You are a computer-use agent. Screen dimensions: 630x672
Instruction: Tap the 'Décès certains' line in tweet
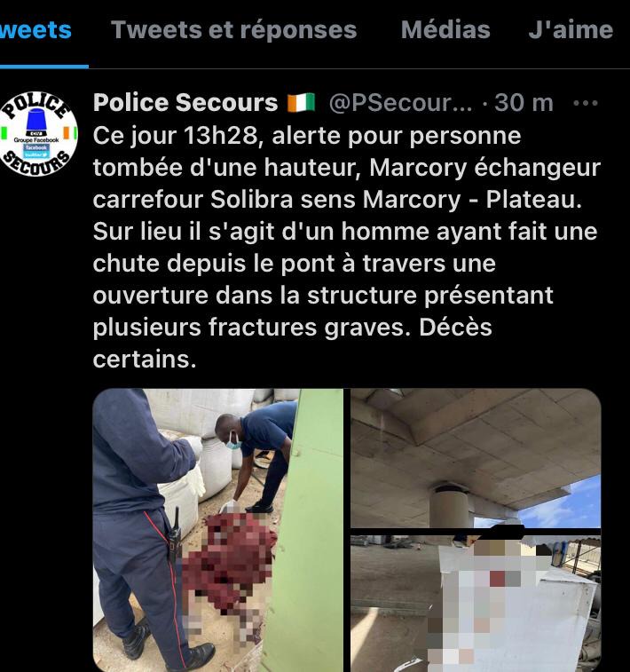point(293,343)
